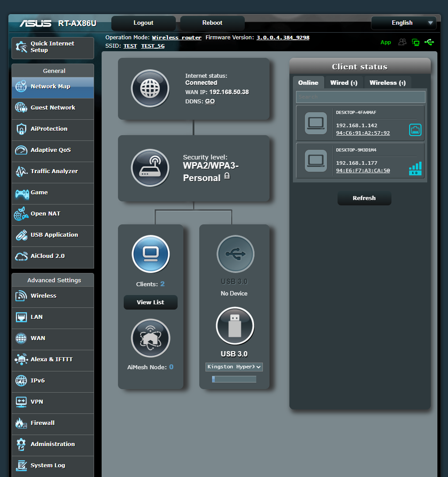
Task: Click the USB storage usage bar
Action: click(234, 379)
